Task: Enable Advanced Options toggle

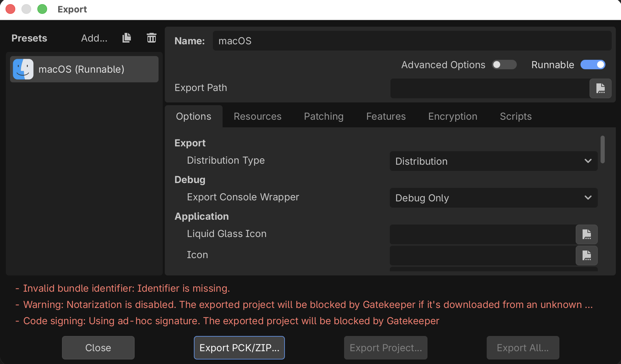Action: [x=504, y=65]
